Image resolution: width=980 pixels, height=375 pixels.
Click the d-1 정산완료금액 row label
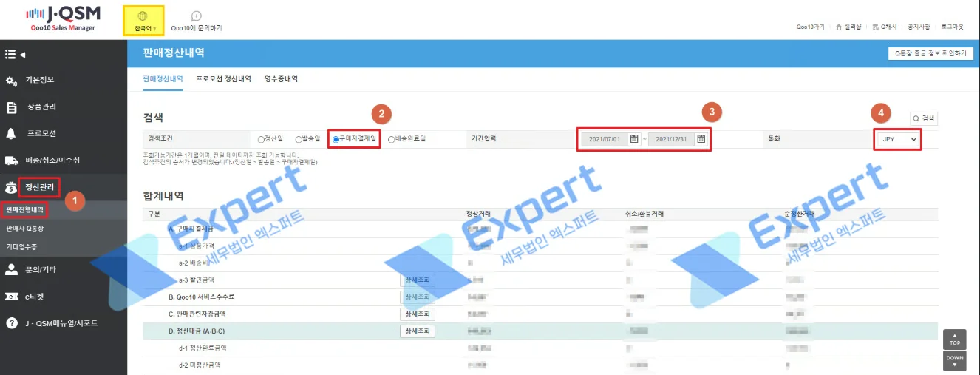(x=203, y=348)
